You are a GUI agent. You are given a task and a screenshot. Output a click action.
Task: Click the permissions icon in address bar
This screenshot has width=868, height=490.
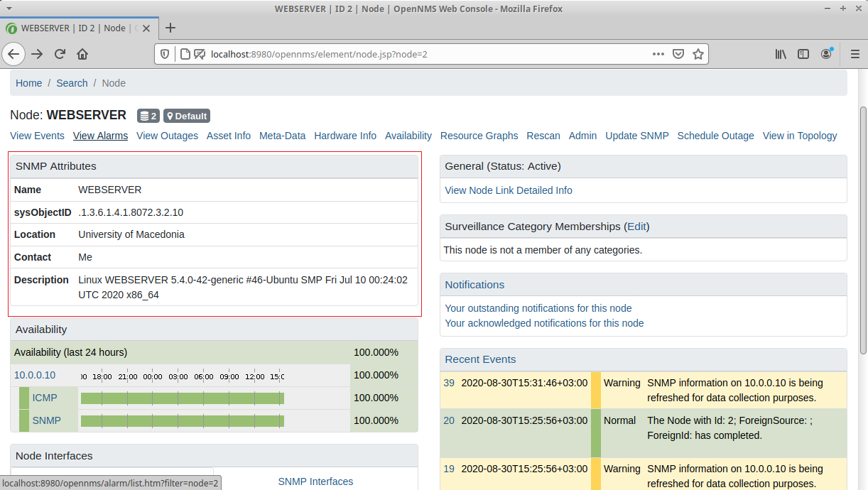[x=200, y=54]
